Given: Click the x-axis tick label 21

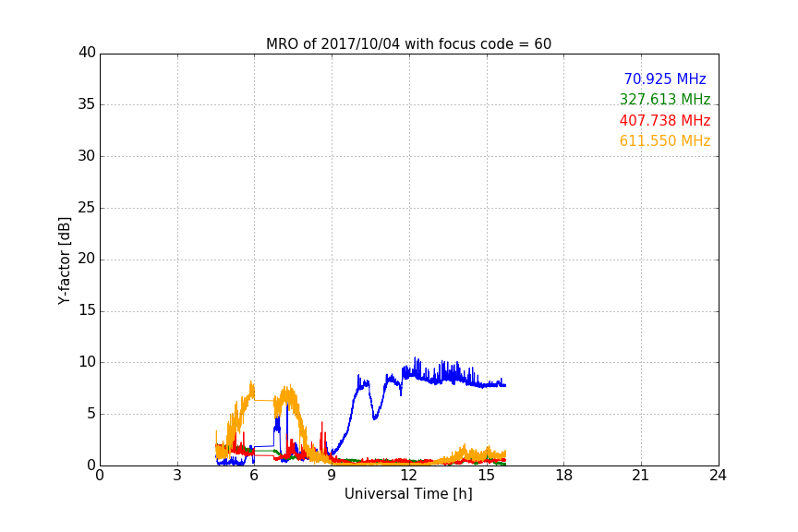Looking at the screenshot, I should [x=641, y=476].
